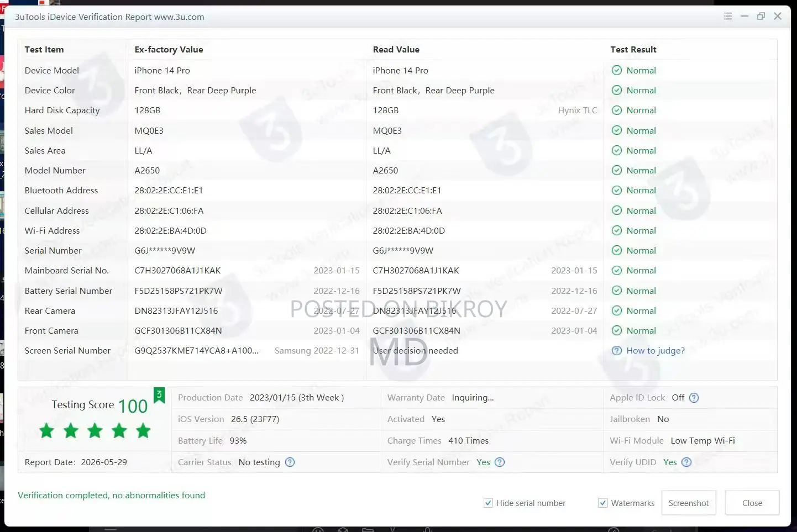797x532 pixels.
Task: Click 'MQ0E3' in the Ex-factory Value column
Action: coord(149,130)
